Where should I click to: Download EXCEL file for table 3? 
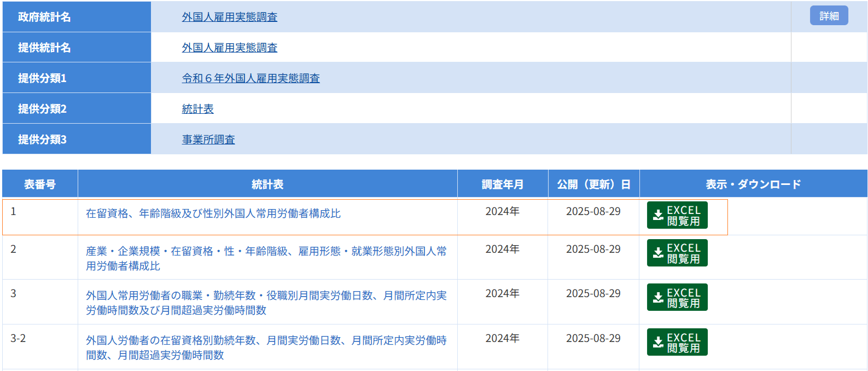(677, 298)
